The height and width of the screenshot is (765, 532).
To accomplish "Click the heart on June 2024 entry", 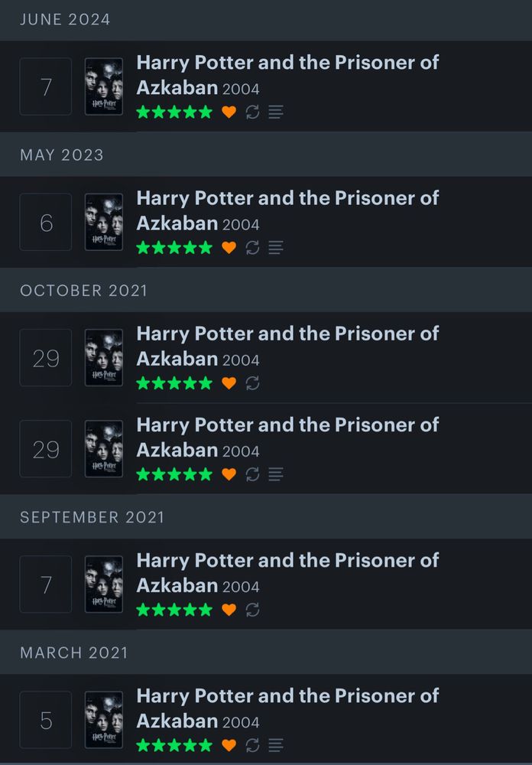I will [x=229, y=112].
